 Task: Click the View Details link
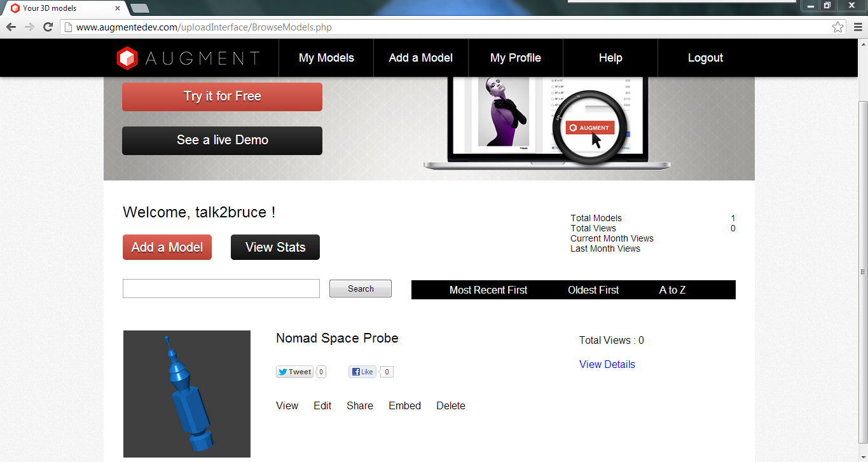click(607, 364)
